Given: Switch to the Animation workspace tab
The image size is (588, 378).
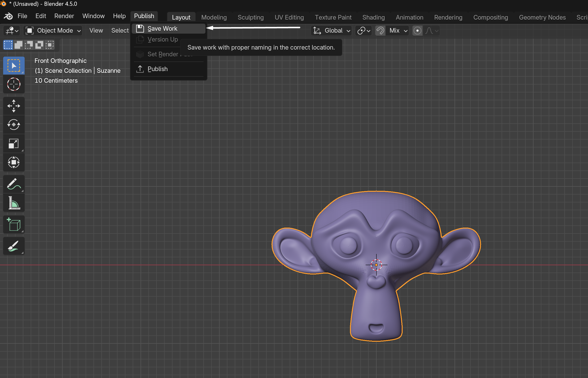Looking at the screenshot, I should coord(409,17).
